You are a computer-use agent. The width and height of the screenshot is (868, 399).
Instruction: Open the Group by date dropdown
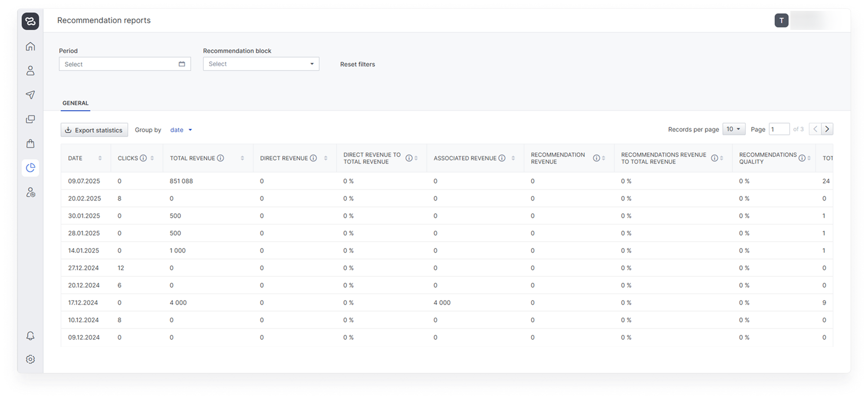tap(181, 130)
